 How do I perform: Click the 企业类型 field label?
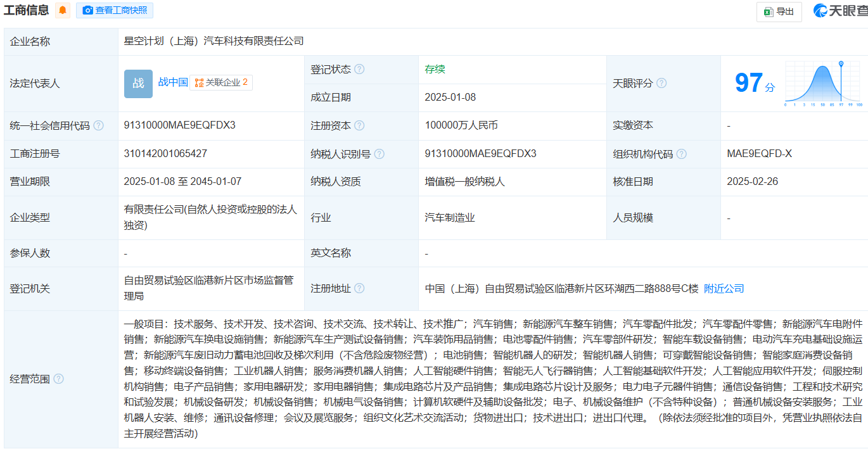click(30, 218)
